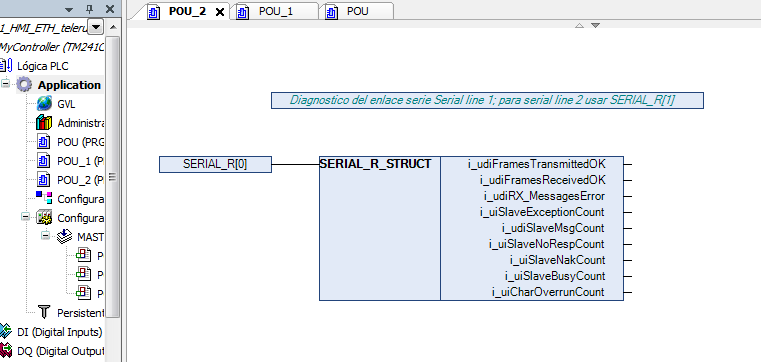Click the i_uiCharOverrunCount output pin
The image size is (761, 362).
(628, 292)
